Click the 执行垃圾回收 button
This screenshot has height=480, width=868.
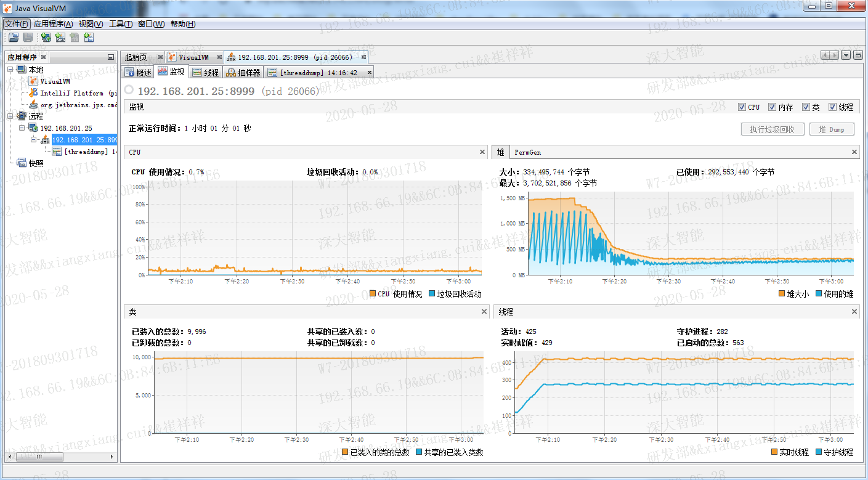(773, 129)
